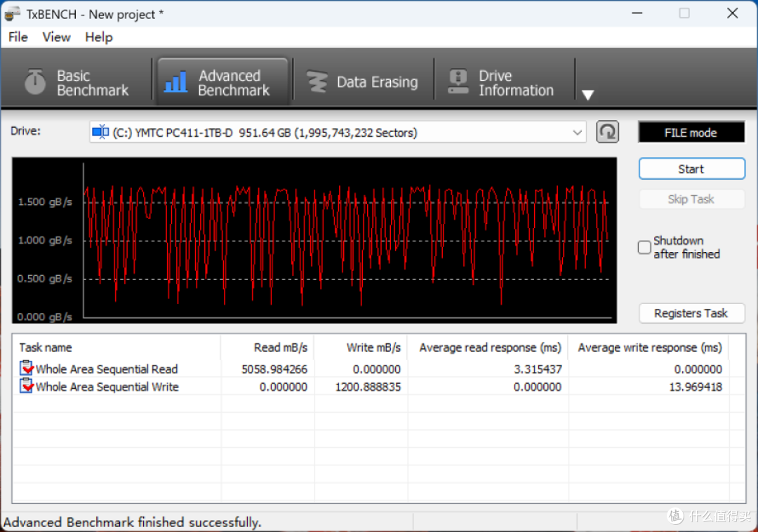Click the 5058.984266 read speed value

coord(274,369)
